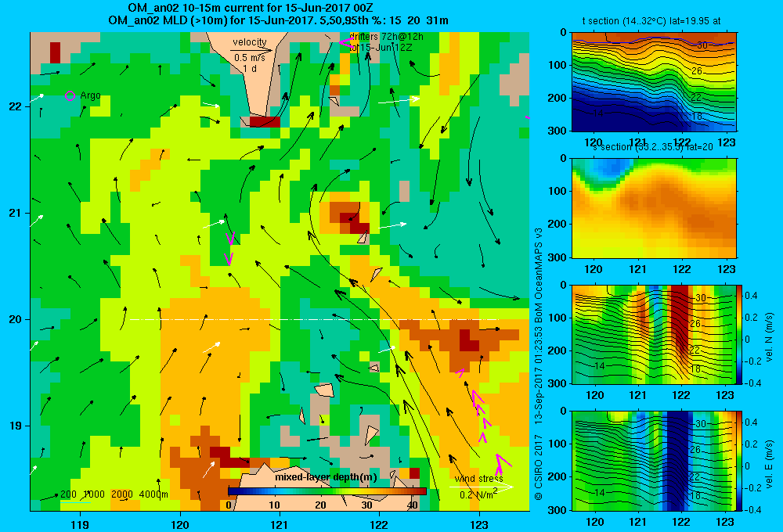Click the '0.2 N/m' wind stress value

(x=478, y=494)
